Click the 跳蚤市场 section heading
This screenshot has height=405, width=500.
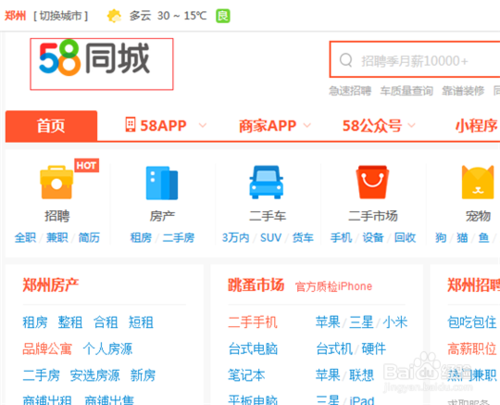click(x=256, y=285)
